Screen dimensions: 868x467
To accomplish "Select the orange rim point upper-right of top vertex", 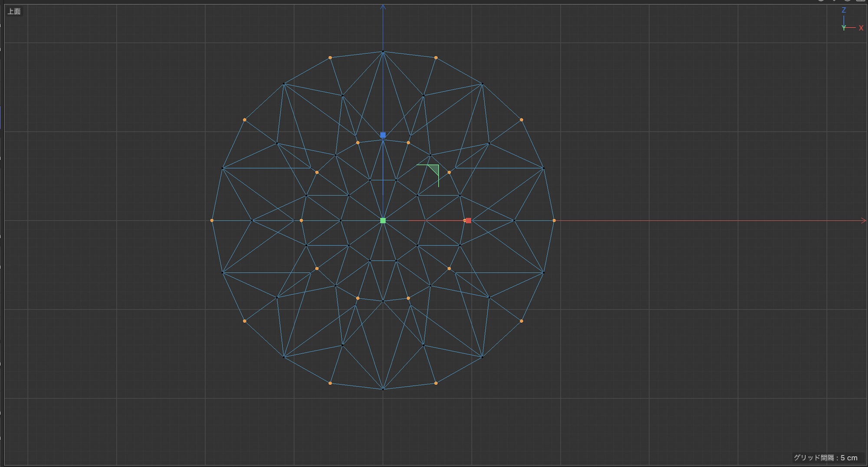I will point(436,58).
